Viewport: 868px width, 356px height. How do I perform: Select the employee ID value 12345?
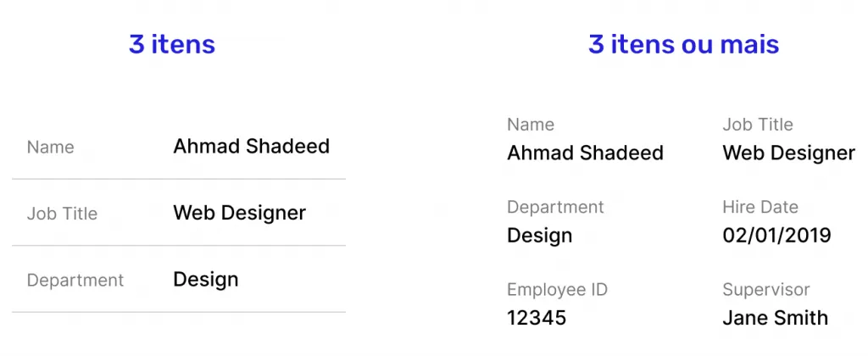click(537, 319)
